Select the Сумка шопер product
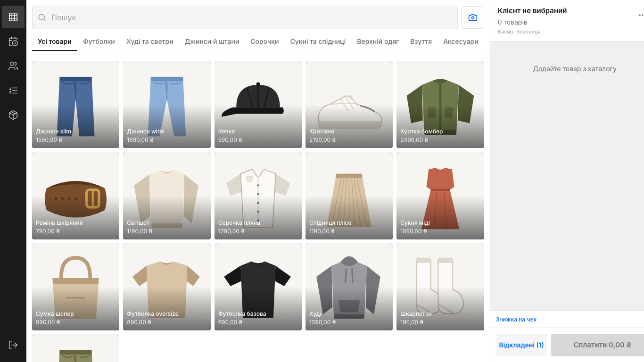This screenshot has width=644, height=362. pyautogui.click(x=75, y=287)
